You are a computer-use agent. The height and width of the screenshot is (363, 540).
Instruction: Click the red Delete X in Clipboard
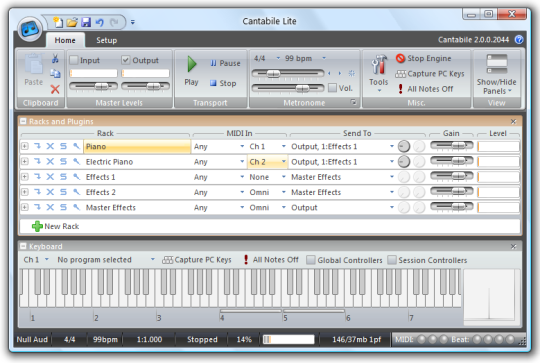coord(55,89)
